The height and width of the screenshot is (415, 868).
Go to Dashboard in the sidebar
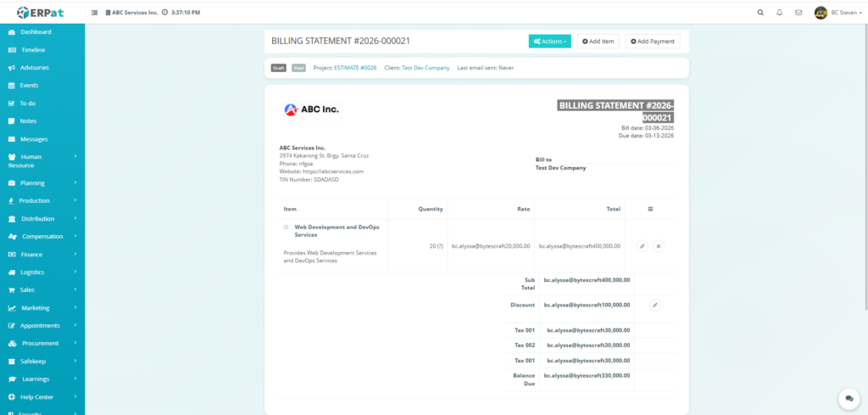click(36, 32)
